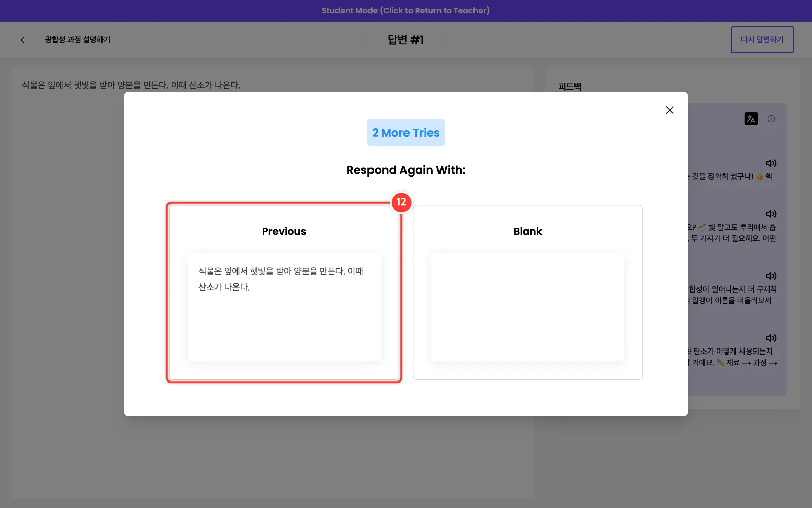Click the 피드백 panel heading
The image size is (812, 508).
[x=570, y=87]
